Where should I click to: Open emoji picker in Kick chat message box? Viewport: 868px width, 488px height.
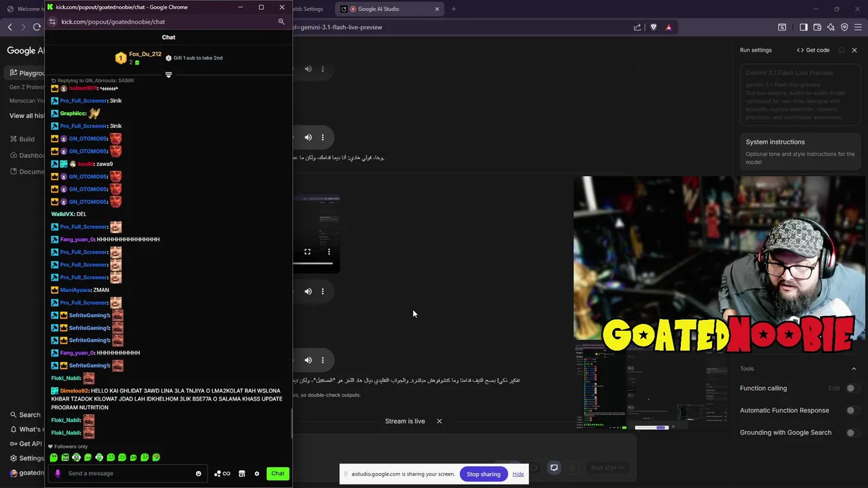tap(199, 474)
